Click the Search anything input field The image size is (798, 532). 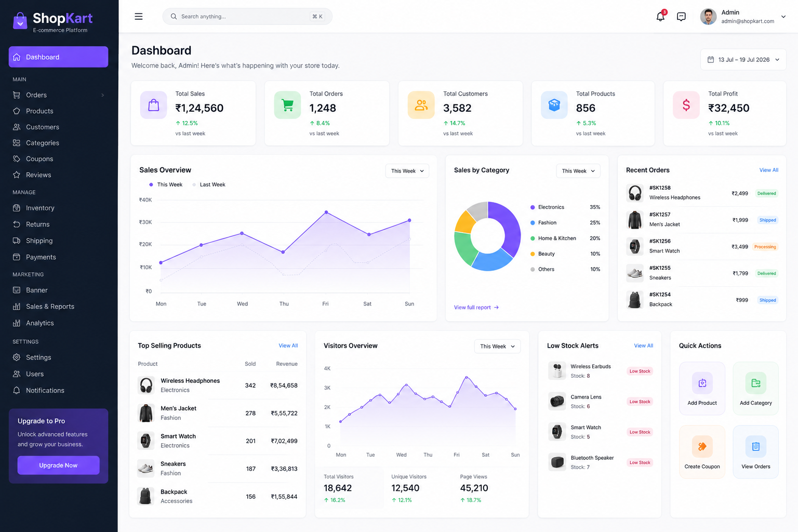point(247,17)
